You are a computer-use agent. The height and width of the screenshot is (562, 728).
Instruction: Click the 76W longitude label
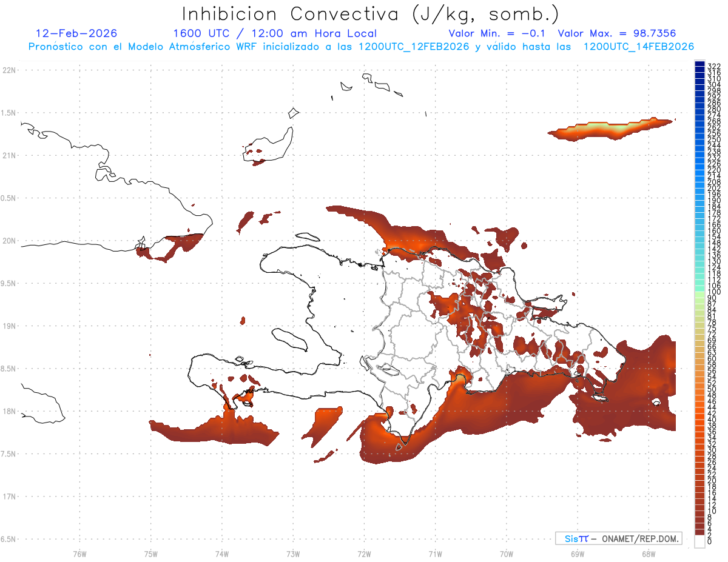[x=79, y=554]
